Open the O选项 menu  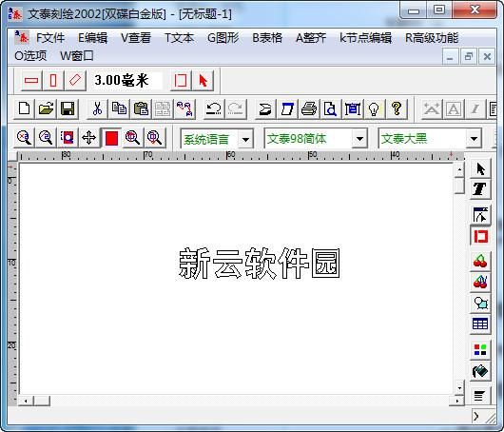30,56
